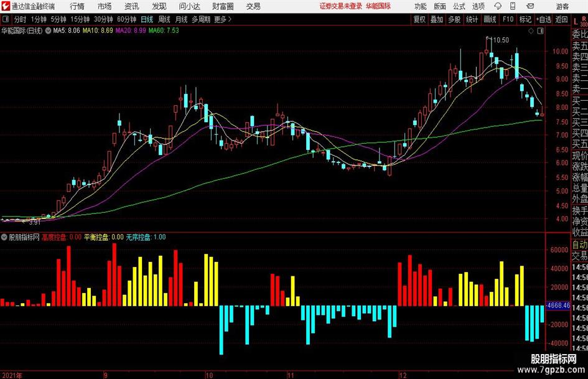Click the L tab in right panel

click(x=576, y=22)
